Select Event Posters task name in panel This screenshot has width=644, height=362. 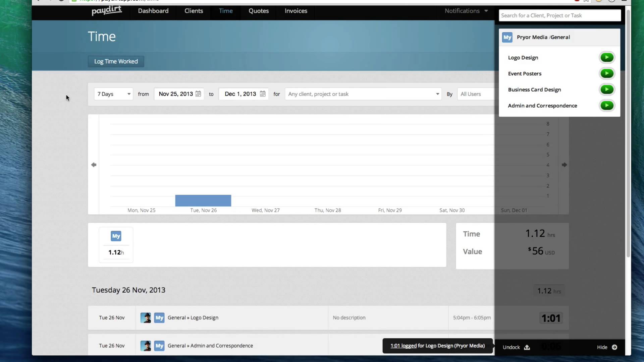pyautogui.click(x=525, y=74)
